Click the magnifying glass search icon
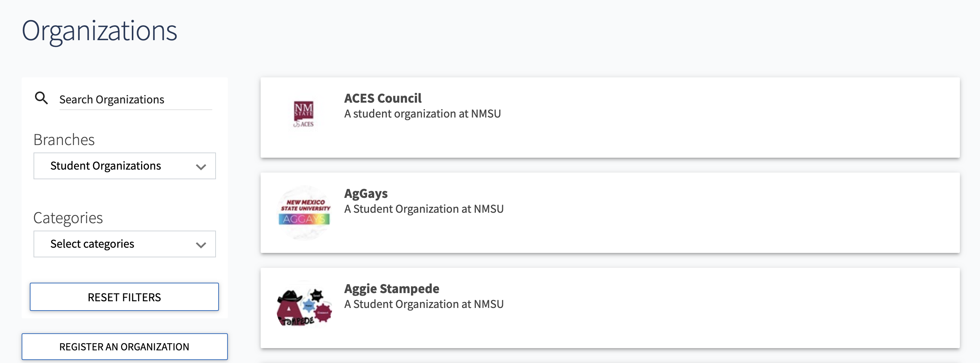 coord(41,98)
